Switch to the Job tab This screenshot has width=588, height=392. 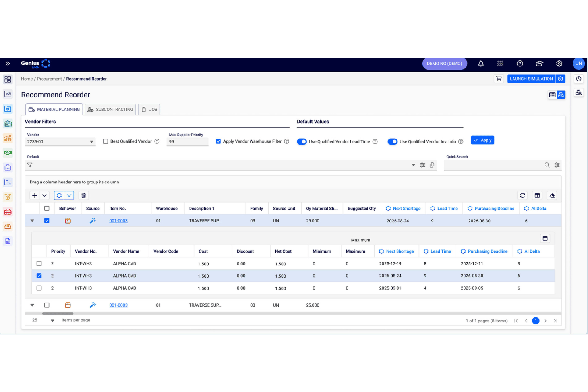(x=149, y=110)
